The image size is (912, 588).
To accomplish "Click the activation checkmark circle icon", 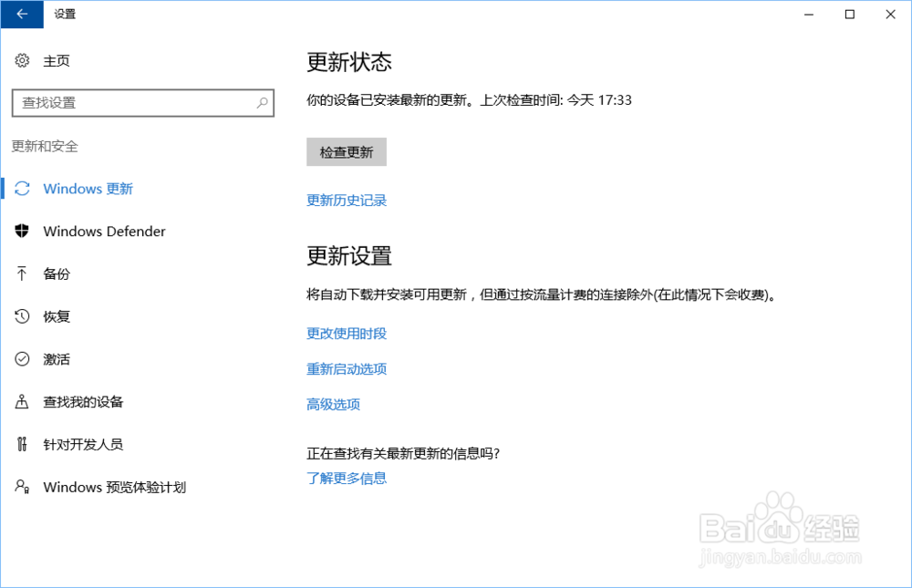I will 22,359.
